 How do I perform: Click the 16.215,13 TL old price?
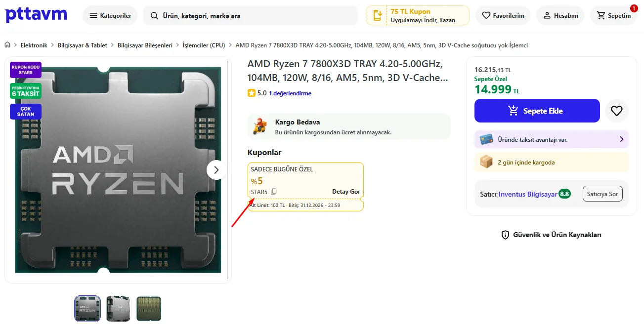pos(493,70)
